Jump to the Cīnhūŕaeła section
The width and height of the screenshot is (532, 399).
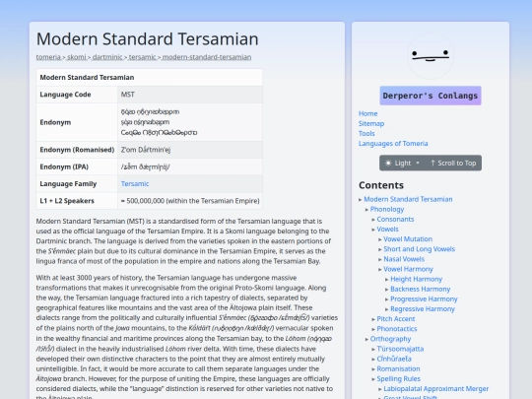[394, 359]
